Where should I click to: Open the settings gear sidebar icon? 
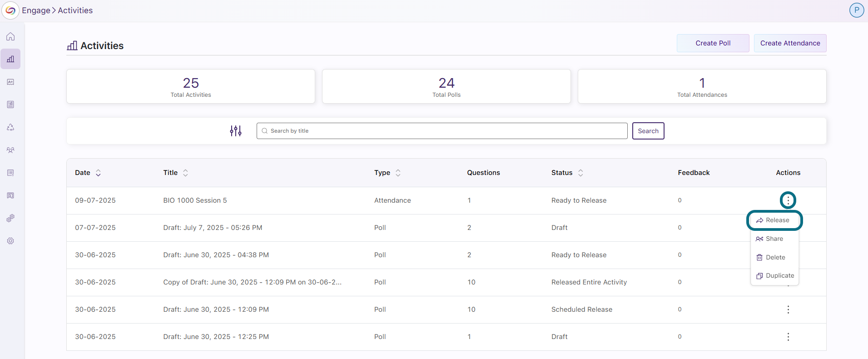tap(10, 241)
